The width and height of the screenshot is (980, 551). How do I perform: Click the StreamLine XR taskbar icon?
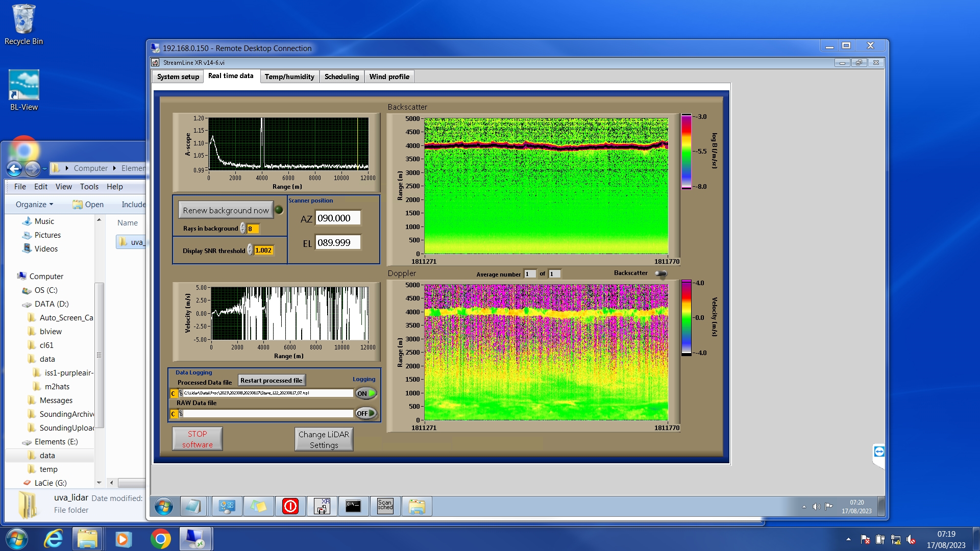click(x=322, y=506)
